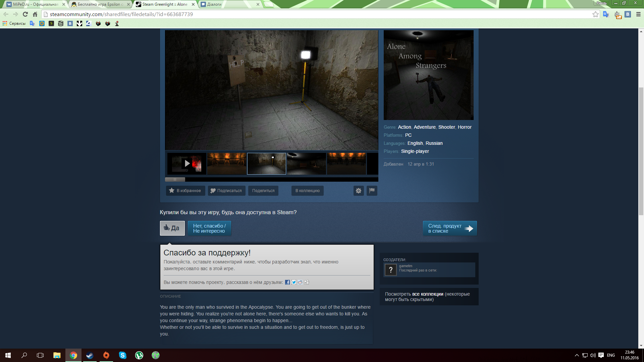This screenshot has width=644, height=362.
Task: Bookmark this page with star icon
Action: (x=595, y=14)
